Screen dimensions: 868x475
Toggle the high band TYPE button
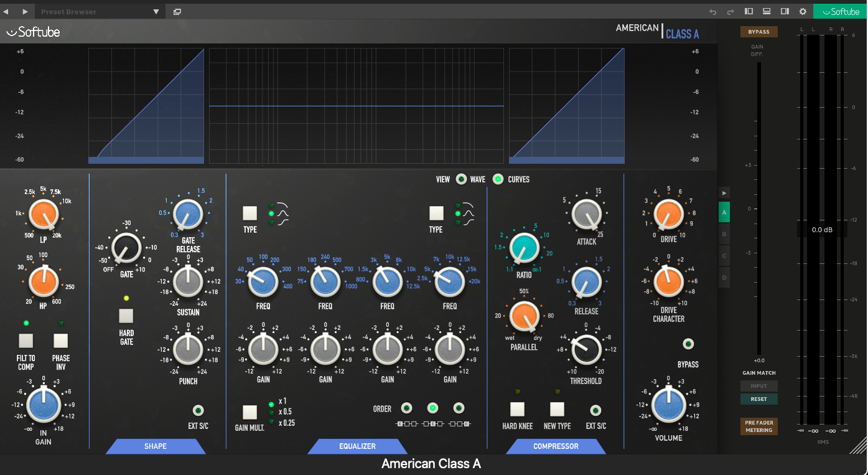pos(436,213)
